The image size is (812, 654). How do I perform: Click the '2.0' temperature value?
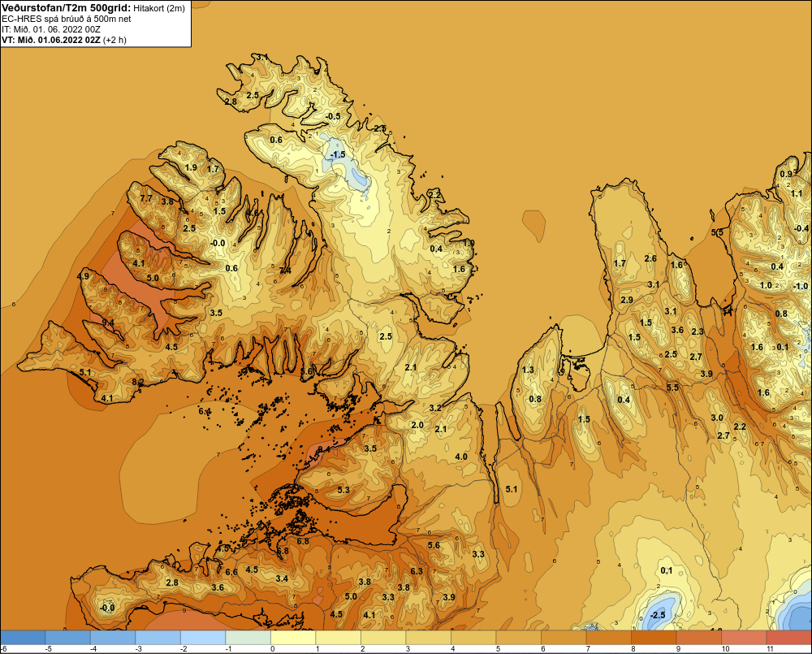pyautogui.click(x=417, y=425)
